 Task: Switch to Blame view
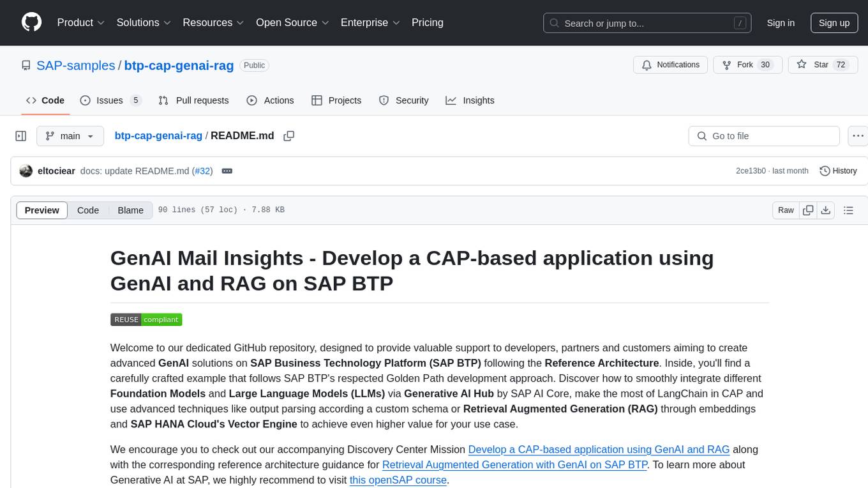coord(131,210)
